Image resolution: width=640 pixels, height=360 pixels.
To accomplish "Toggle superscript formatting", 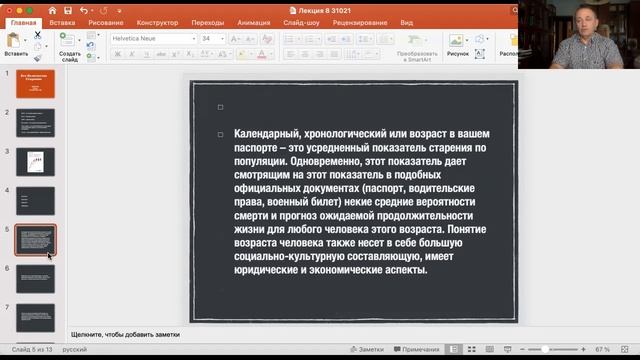I will pyautogui.click(x=176, y=54).
